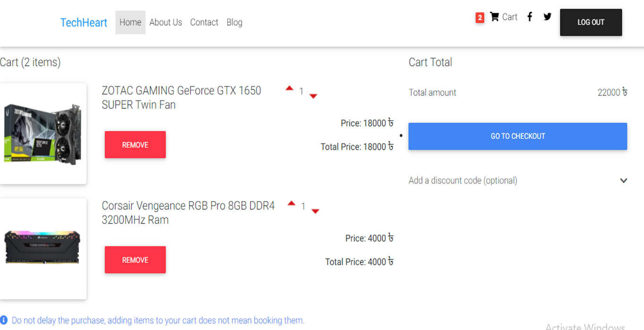Click GO TO CHECKOUT

[517, 136]
